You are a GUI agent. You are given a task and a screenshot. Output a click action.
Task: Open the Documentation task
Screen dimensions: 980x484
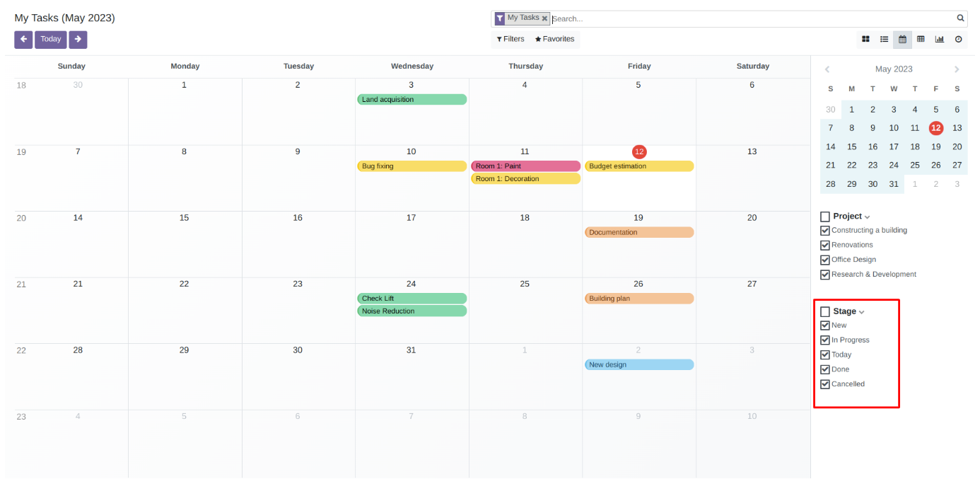[639, 233]
